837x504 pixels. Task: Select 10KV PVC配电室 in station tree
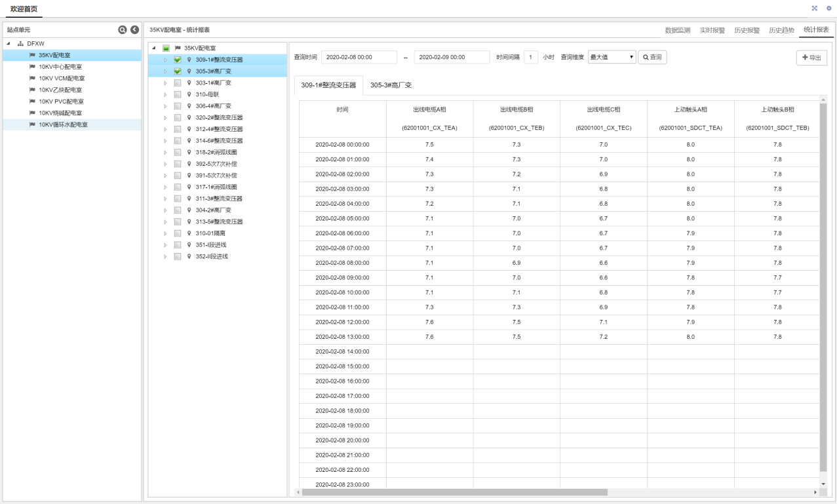[x=60, y=102]
